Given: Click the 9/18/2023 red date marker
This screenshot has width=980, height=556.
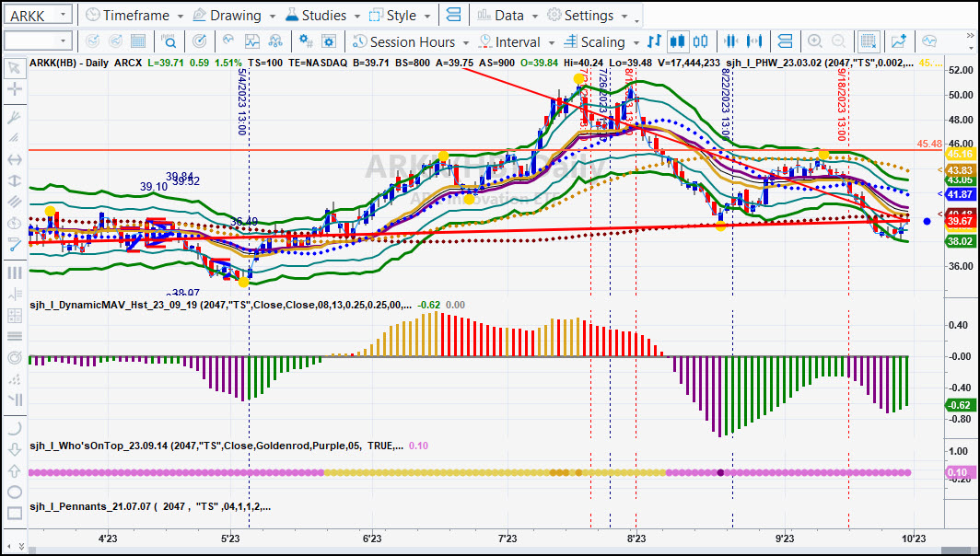Looking at the screenshot, I should coord(841,104).
